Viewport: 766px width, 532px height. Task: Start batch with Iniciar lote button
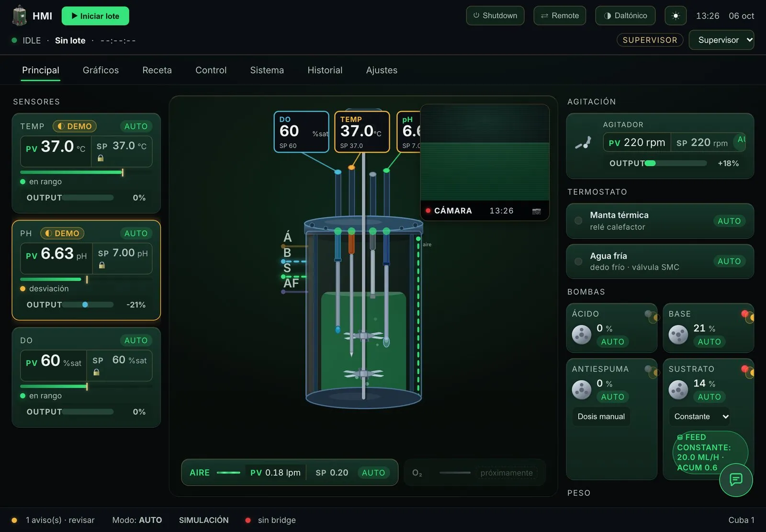click(95, 16)
